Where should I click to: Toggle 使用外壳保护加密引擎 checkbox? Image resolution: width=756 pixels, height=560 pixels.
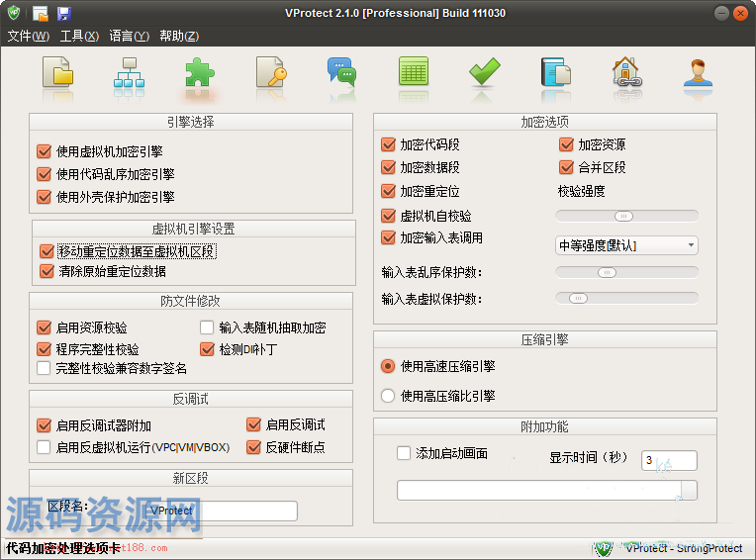44,197
